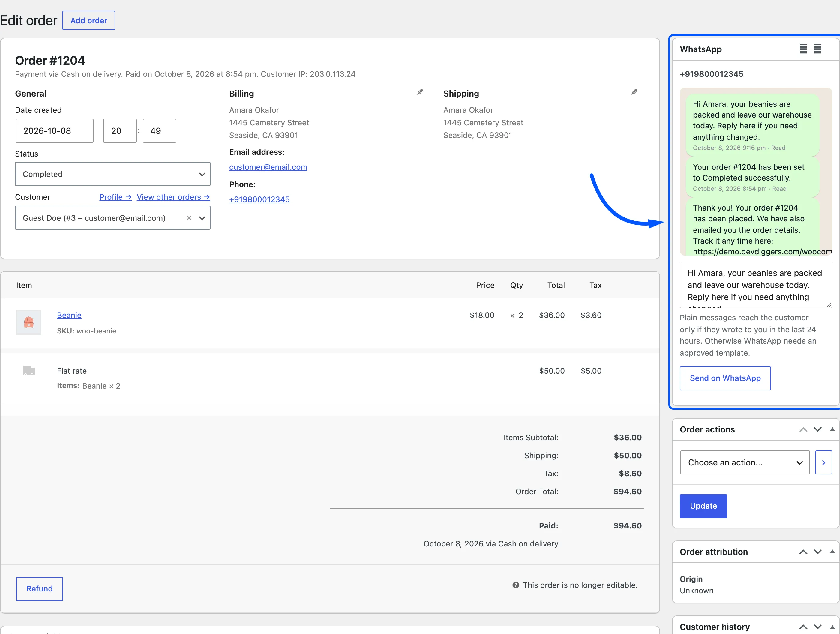Image resolution: width=840 pixels, height=634 pixels.
Task: Open the Status dropdown showing Completed
Action: point(113,174)
